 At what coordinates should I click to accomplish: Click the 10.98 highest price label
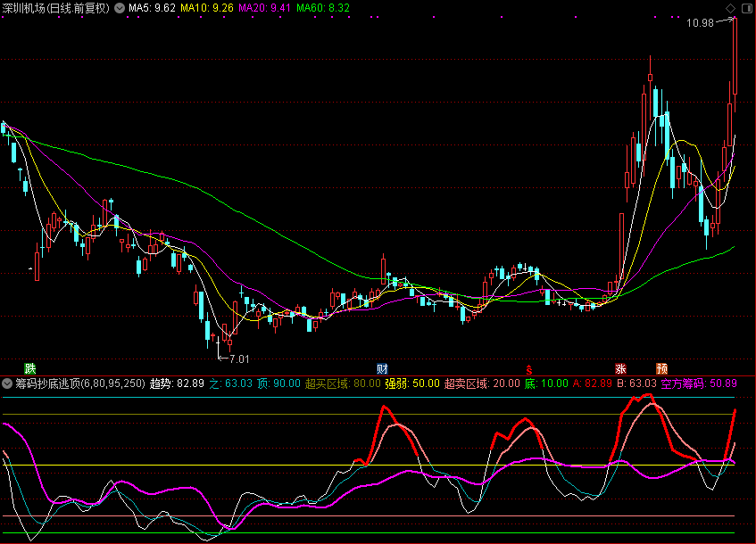[x=701, y=23]
